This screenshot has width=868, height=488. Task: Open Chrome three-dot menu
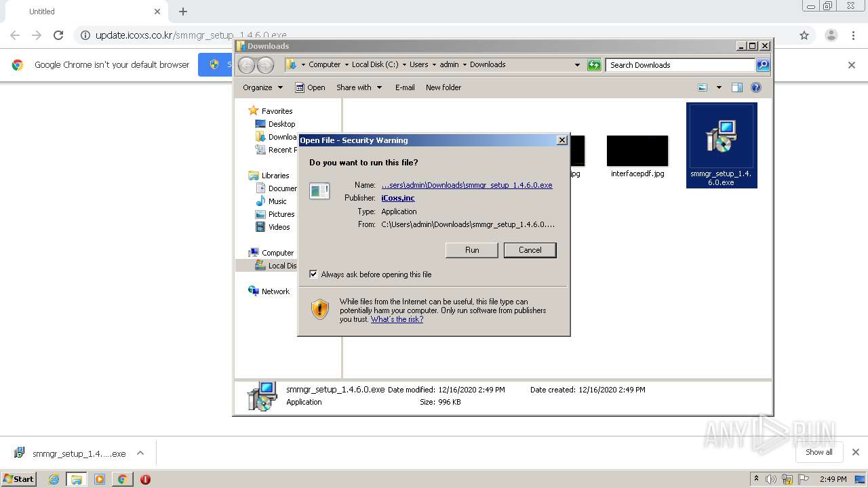pyautogui.click(x=854, y=35)
